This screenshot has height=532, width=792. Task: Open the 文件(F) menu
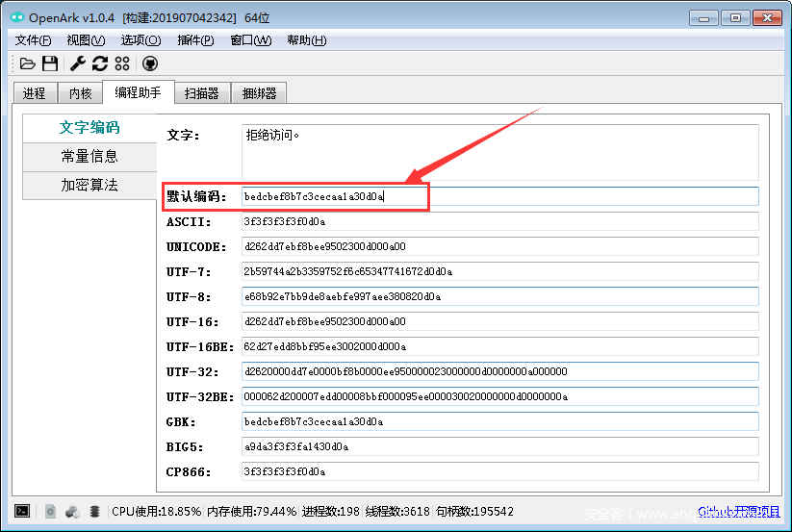pos(34,40)
